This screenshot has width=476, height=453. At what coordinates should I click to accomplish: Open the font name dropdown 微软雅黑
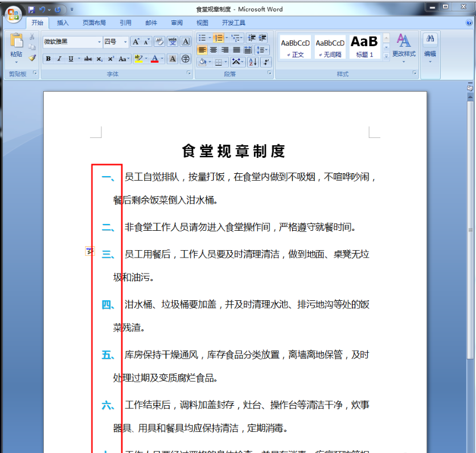99,42
